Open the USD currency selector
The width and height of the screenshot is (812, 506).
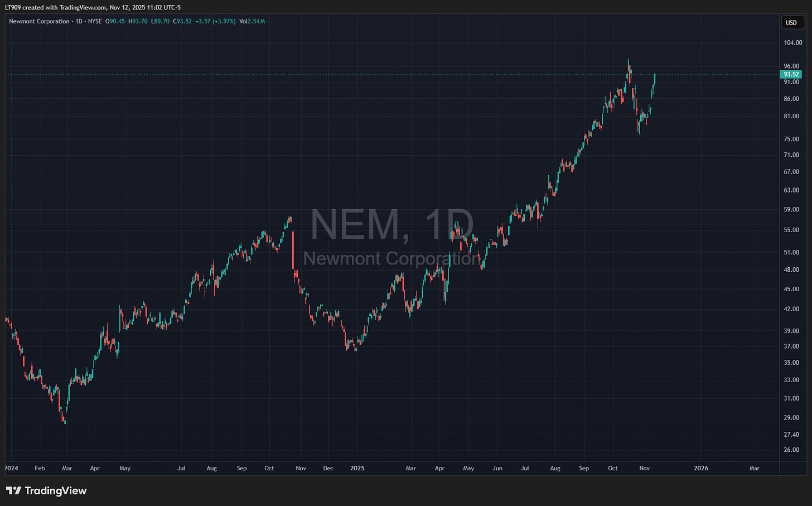point(791,22)
